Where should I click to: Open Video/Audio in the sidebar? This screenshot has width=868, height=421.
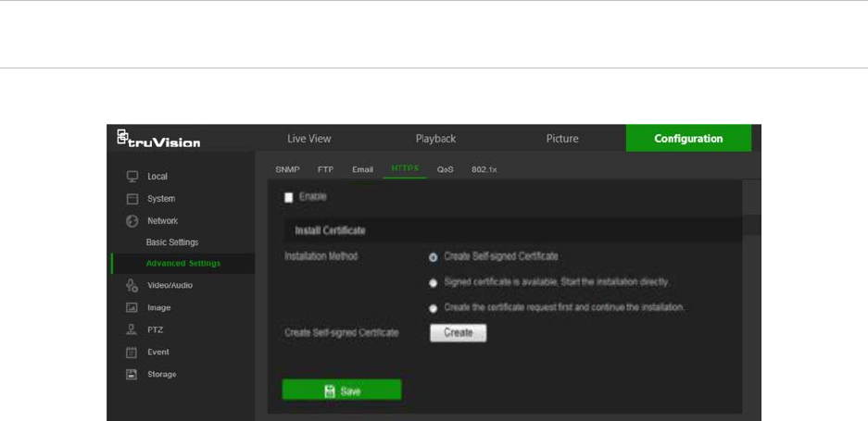pos(170,286)
